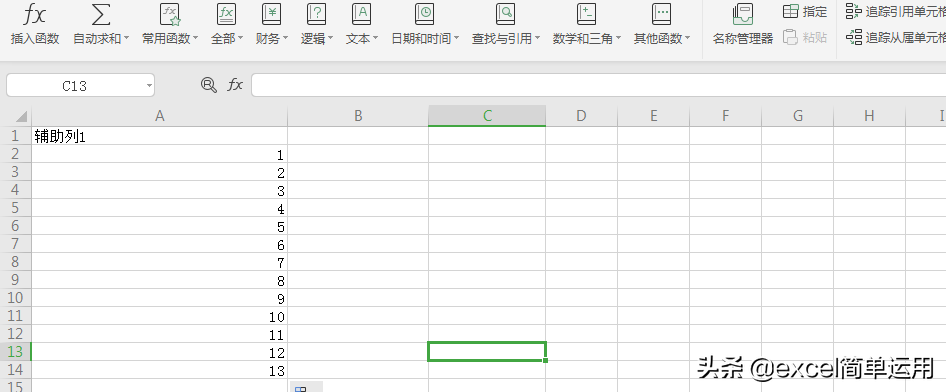
Task: Open the Financial functions yen icon
Action: pos(271,14)
